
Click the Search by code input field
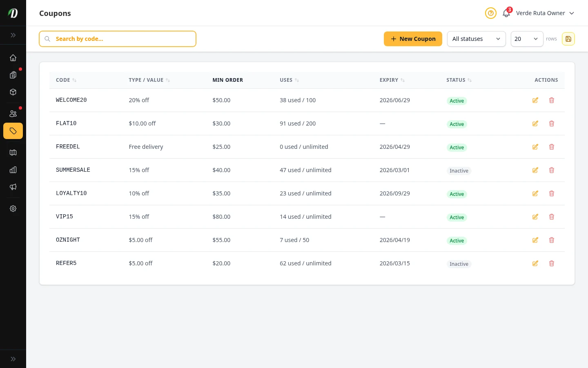[x=118, y=39]
